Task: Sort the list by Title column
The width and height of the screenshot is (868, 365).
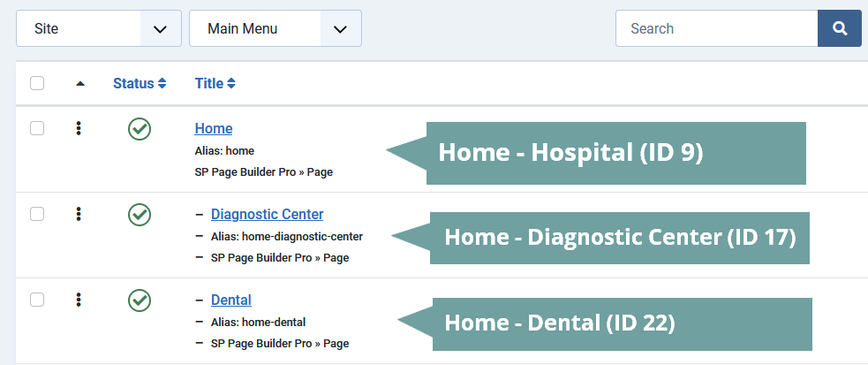Action: click(x=215, y=84)
